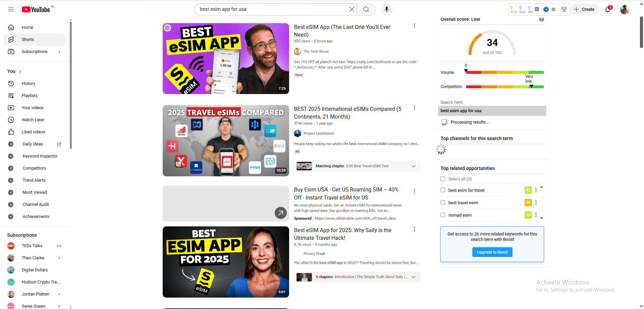Open the Jordan Platten subscription

point(34,294)
